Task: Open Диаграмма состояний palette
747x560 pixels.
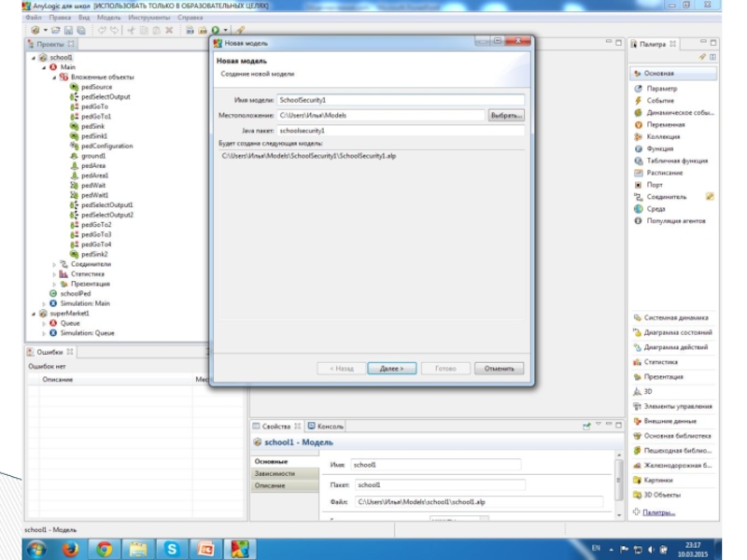Action: 672,332
